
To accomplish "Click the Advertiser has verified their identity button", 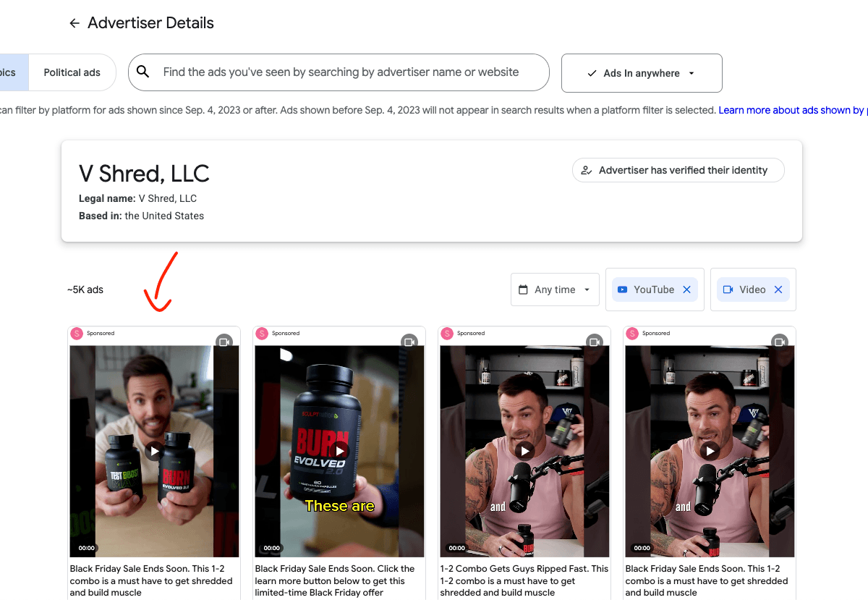I will point(678,169).
